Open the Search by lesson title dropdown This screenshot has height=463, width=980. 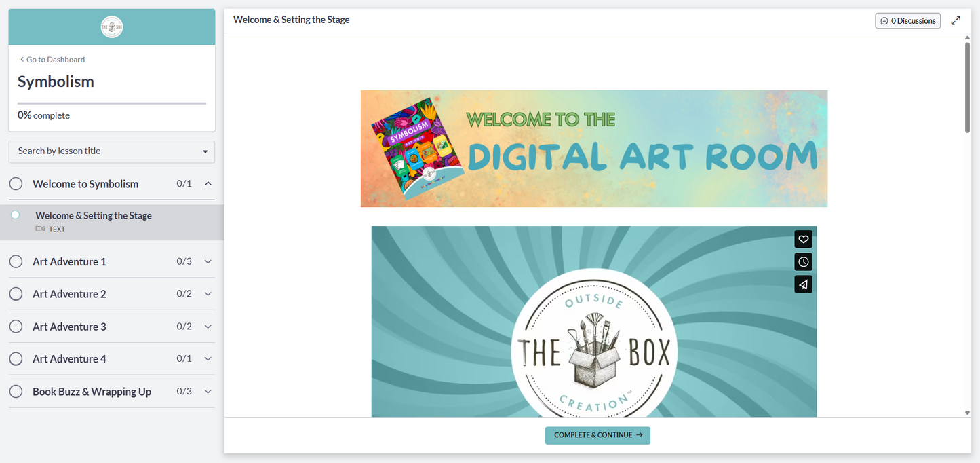(111, 151)
